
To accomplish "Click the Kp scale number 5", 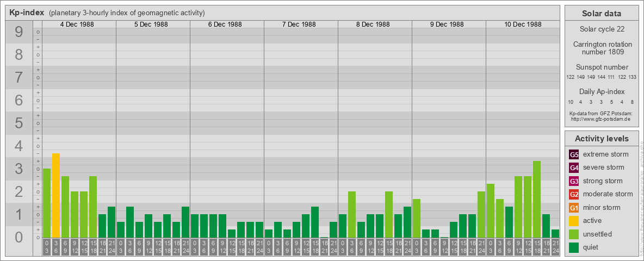I will tap(18, 123).
